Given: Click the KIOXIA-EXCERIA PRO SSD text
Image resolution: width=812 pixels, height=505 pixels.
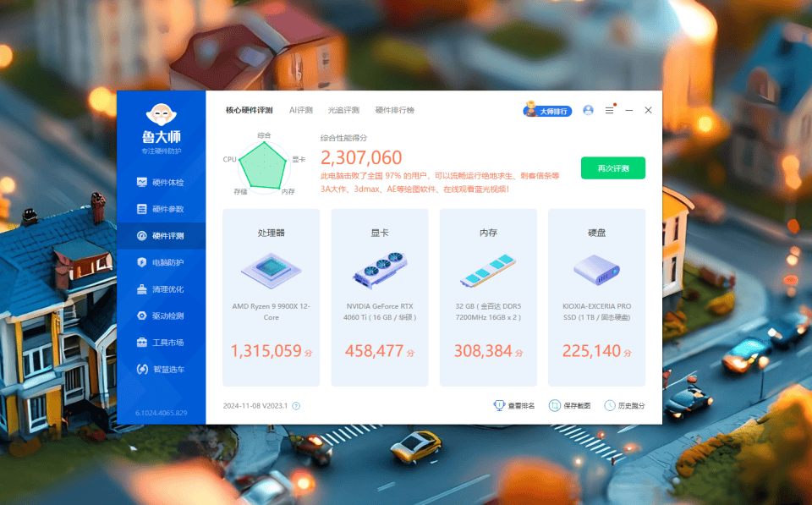Looking at the screenshot, I should click(596, 312).
